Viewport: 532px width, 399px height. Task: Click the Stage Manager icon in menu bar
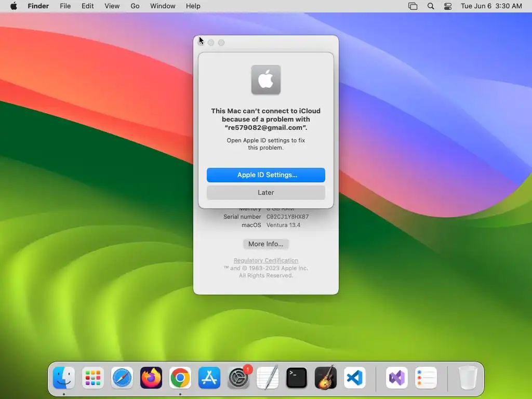point(413,6)
